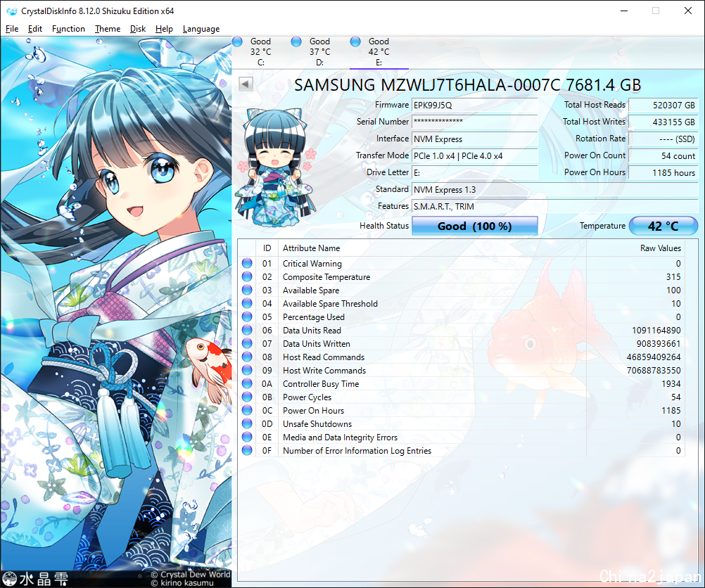Click the ID column header
Viewport: 705px width, 588px height.
click(x=267, y=248)
